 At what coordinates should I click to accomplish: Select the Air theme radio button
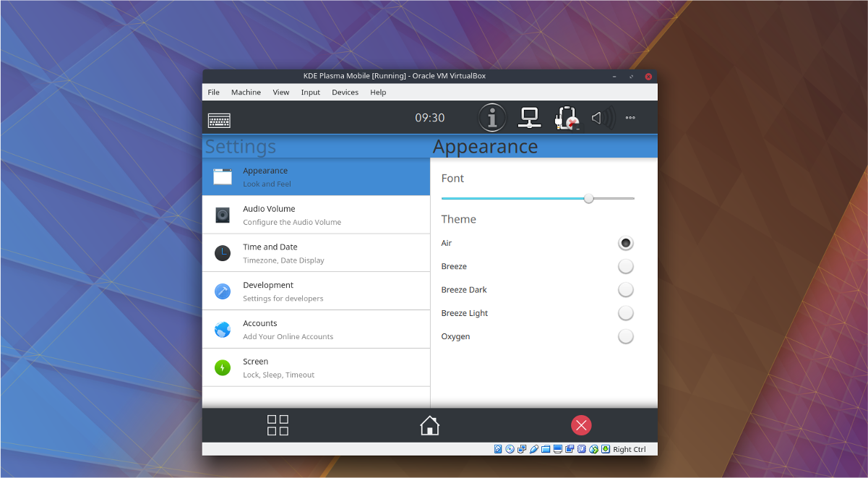point(626,243)
